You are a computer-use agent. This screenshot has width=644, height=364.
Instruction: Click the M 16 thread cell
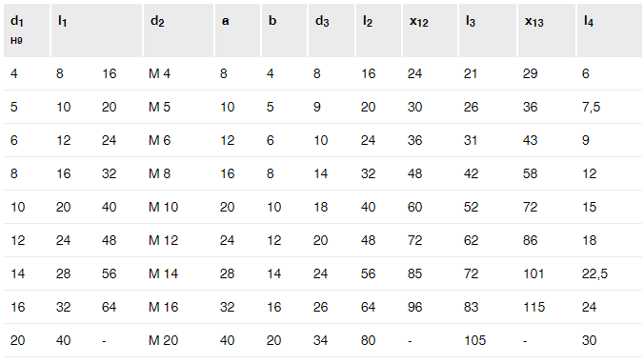(164, 307)
